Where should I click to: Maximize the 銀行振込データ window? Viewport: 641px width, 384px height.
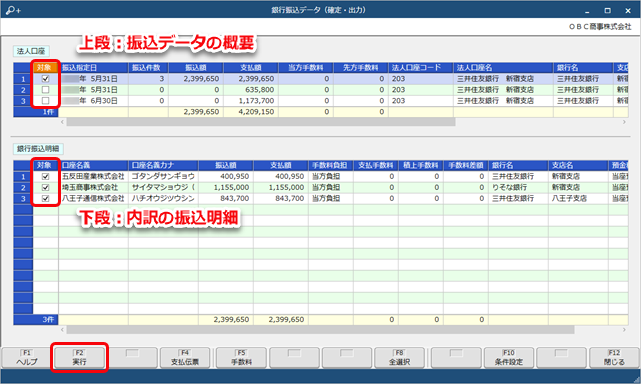tap(607, 10)
